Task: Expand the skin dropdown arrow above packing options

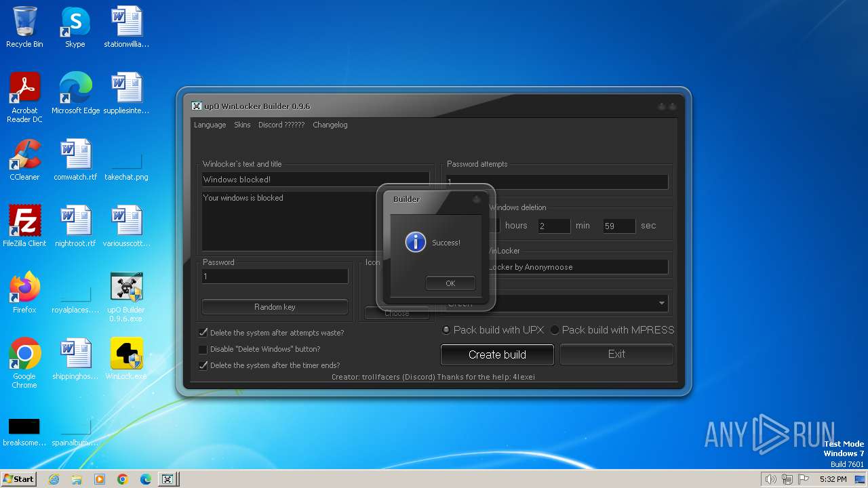Action: point(661,304)
